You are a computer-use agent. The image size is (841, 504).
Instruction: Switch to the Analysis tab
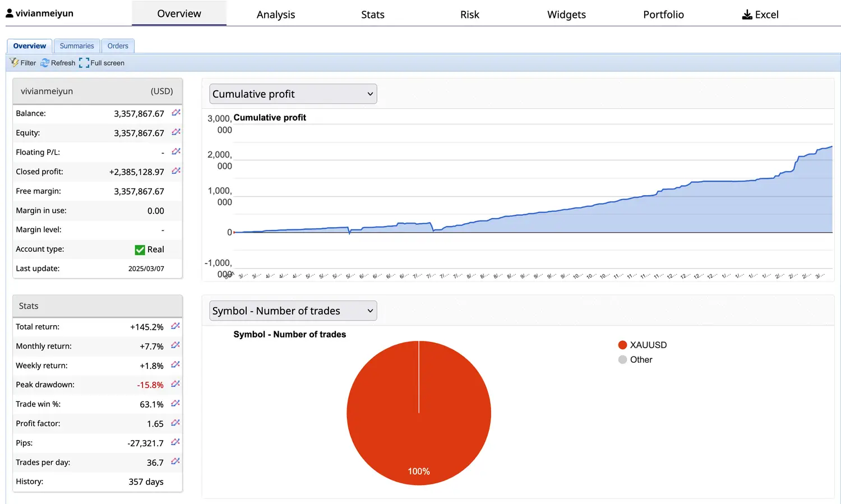(x=275, y=15)
